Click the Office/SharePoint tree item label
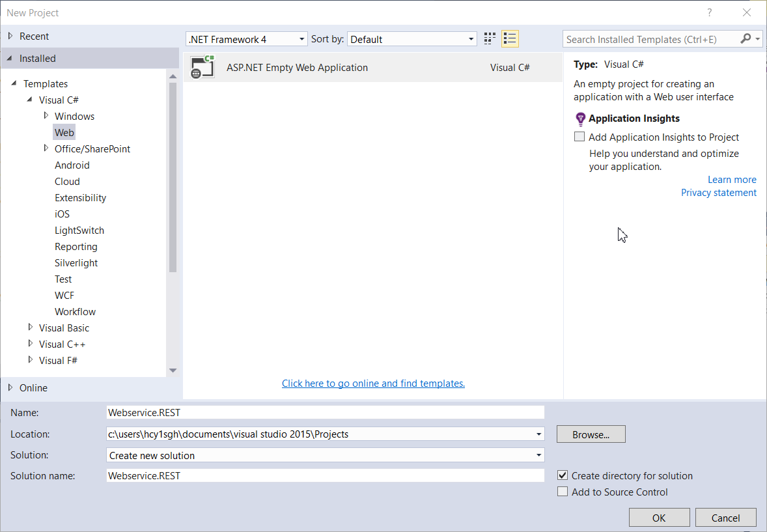Screen dimensions: 767x532 (x=92, y=148)
